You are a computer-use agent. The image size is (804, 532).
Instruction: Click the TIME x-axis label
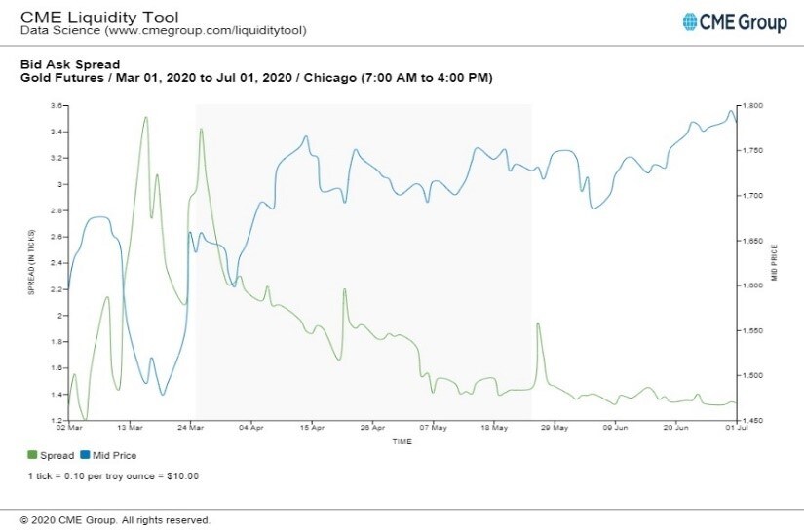pyautogui.click(x=402, y=441)
